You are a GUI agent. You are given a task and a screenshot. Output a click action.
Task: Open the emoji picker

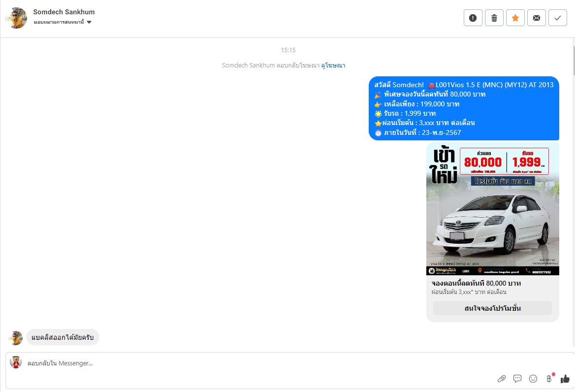(533, 379)
